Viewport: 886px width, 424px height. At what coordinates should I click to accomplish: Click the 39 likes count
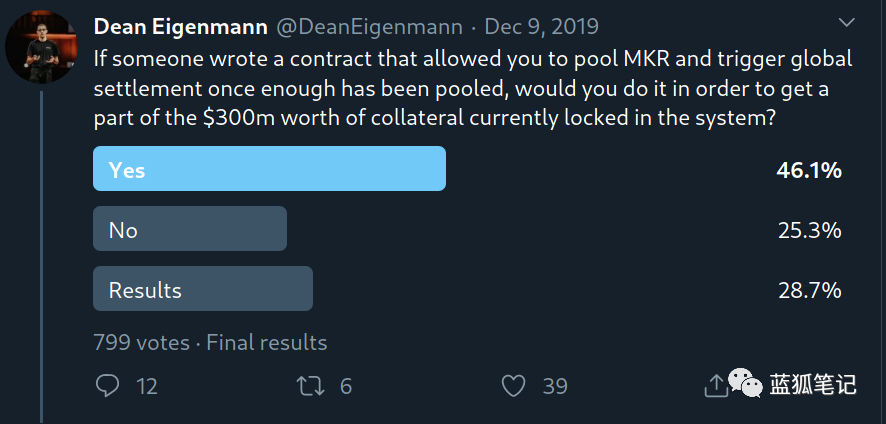555,387
